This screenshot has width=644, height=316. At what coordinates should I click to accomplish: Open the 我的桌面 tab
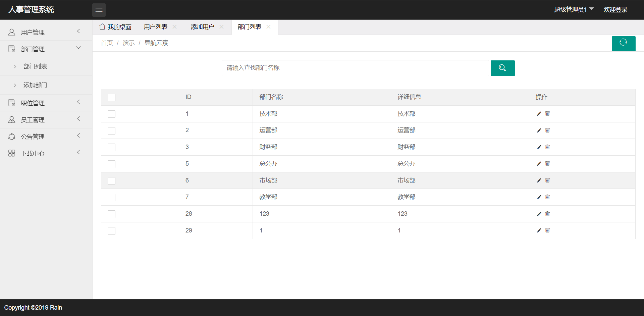pos(115,27)
